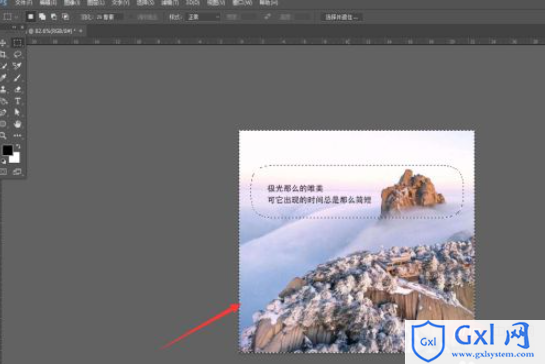Click the black foreground color swatch
The height and width of the screenshot is (364, 545).
click(x=7, y=150)
